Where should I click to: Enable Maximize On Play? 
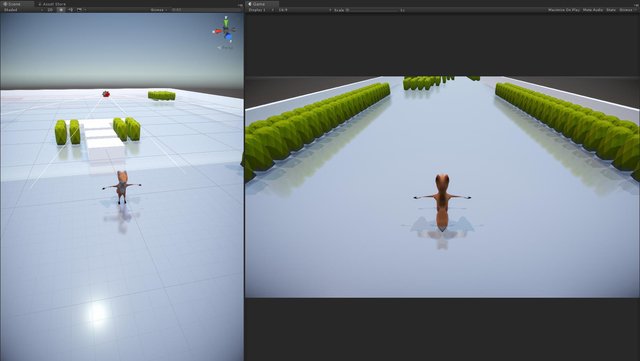tap(563, 10)
